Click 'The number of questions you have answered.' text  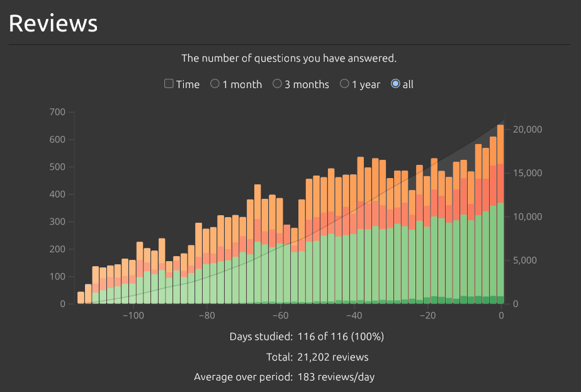[289, 58]
